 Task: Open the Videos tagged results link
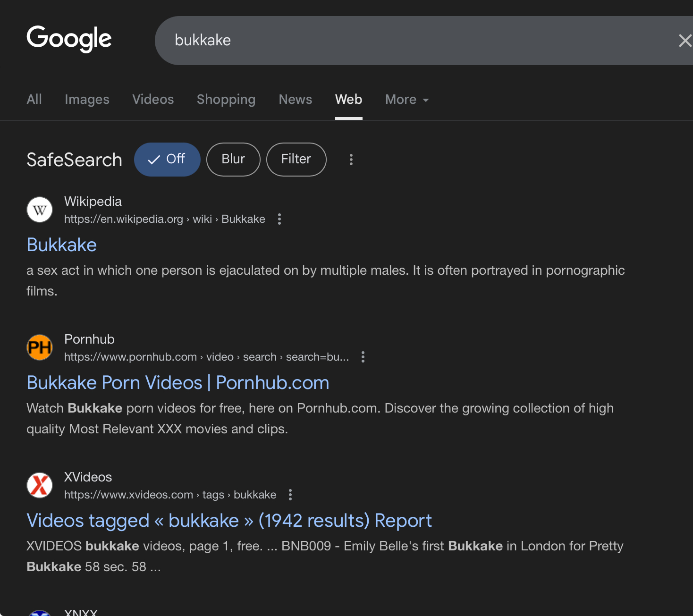click(x=229, y=521)
